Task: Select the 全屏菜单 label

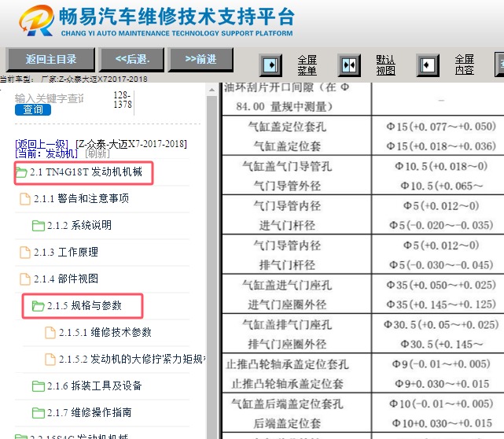Action: 307,65
